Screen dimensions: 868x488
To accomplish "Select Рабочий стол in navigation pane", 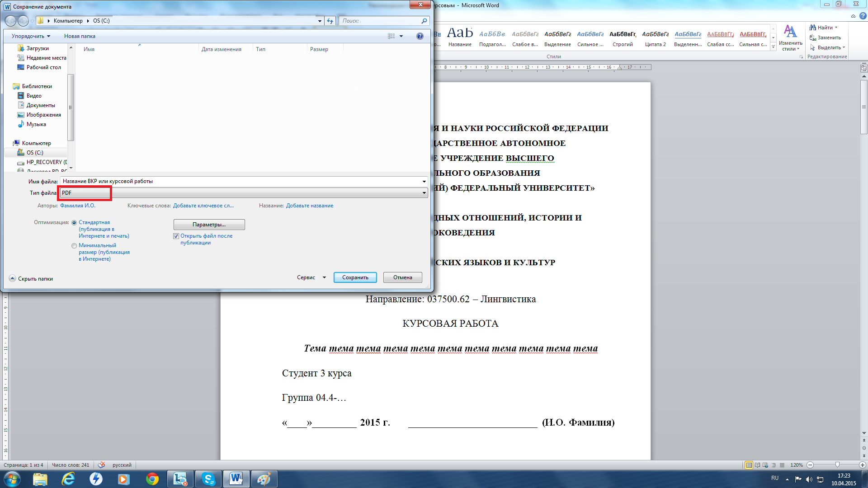I will pos(43,67).
